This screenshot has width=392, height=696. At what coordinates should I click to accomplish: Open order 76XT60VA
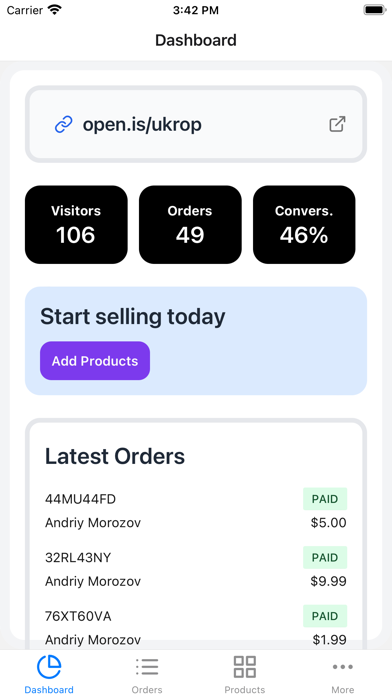[196, 628]
